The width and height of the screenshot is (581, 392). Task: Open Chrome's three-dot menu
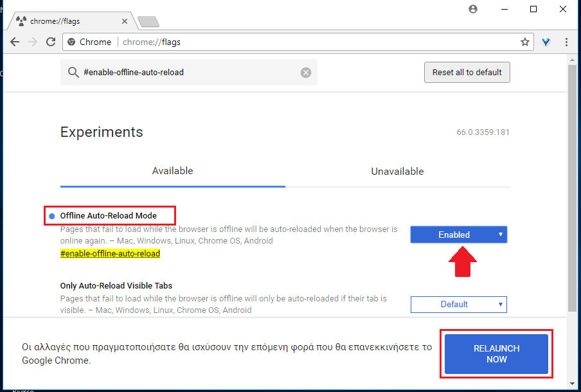click(x=566, y=42)
